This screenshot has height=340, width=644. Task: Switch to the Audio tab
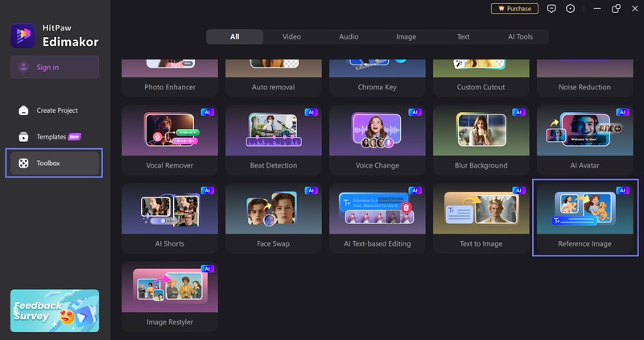click(349, 37)
